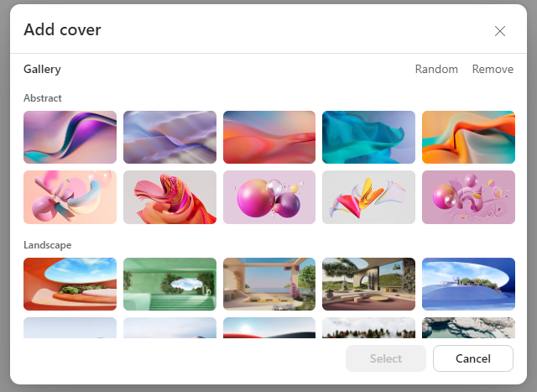Choose orange and teal wave cover
The image size is (537, 392).
click(468, 137)
